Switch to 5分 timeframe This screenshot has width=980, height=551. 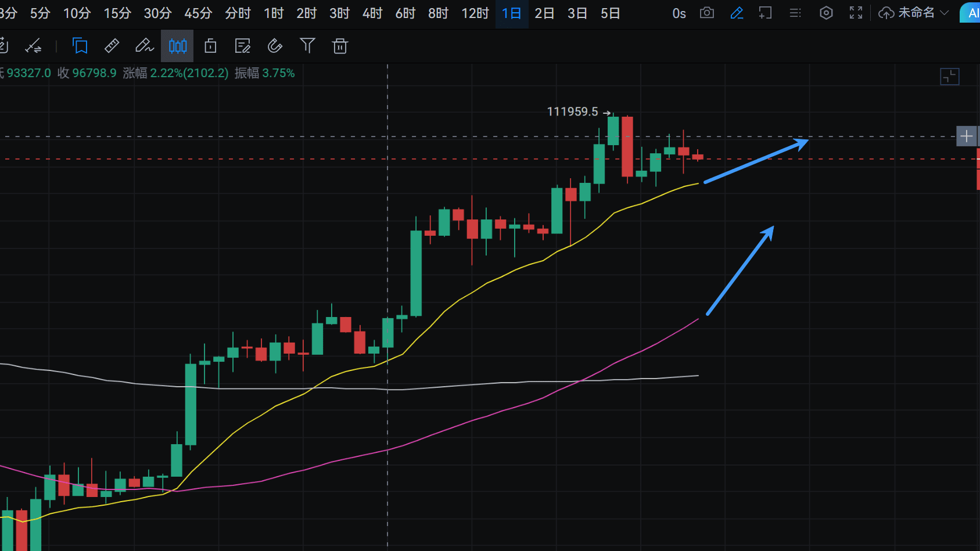(x=40, y=13)
